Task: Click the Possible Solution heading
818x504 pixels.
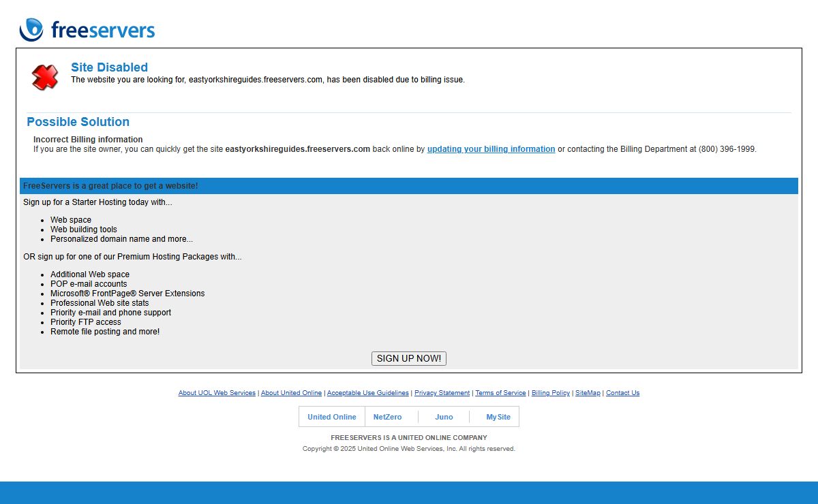Action: point(78,122)
